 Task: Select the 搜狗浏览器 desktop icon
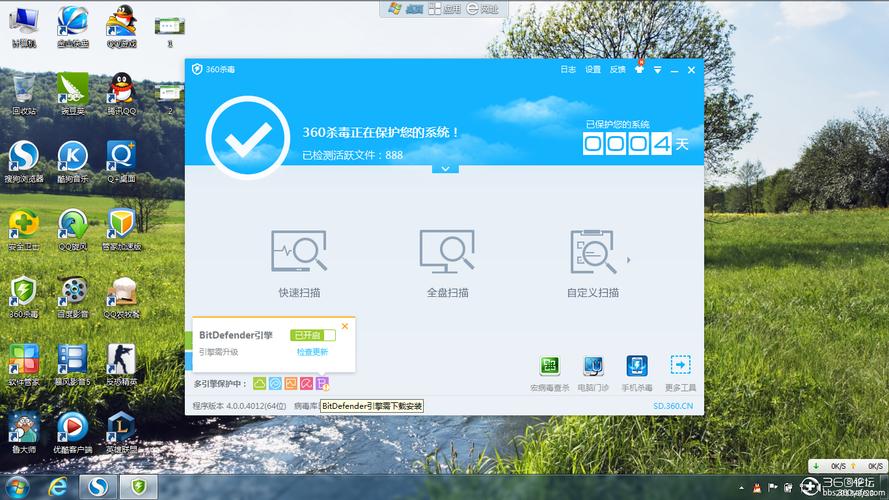click(24, 162)
